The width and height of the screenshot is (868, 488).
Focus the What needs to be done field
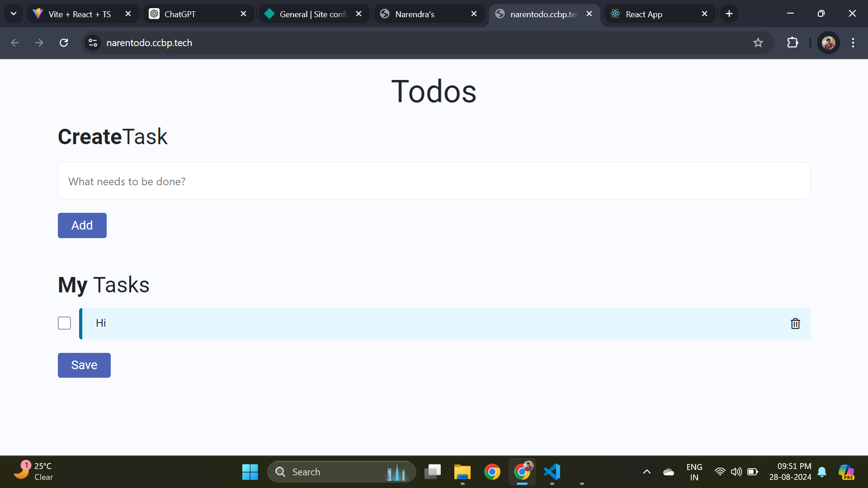click(x=434, y=181)
